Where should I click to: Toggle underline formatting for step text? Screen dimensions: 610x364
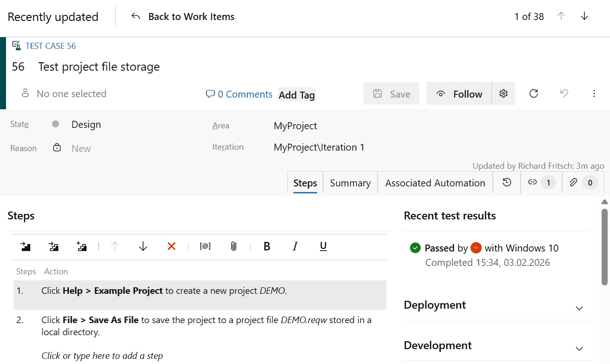click(x=323, y=246)
